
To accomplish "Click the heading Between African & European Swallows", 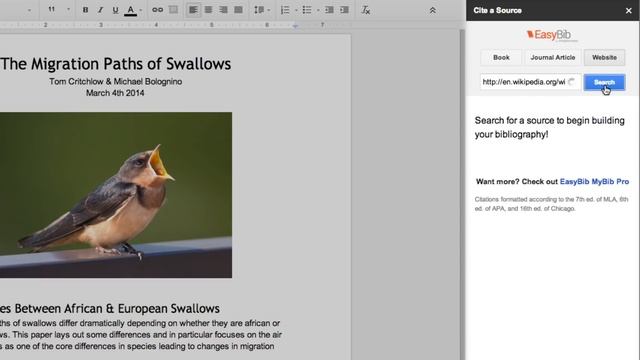I will pyautogui.click(x=117, y=309).
